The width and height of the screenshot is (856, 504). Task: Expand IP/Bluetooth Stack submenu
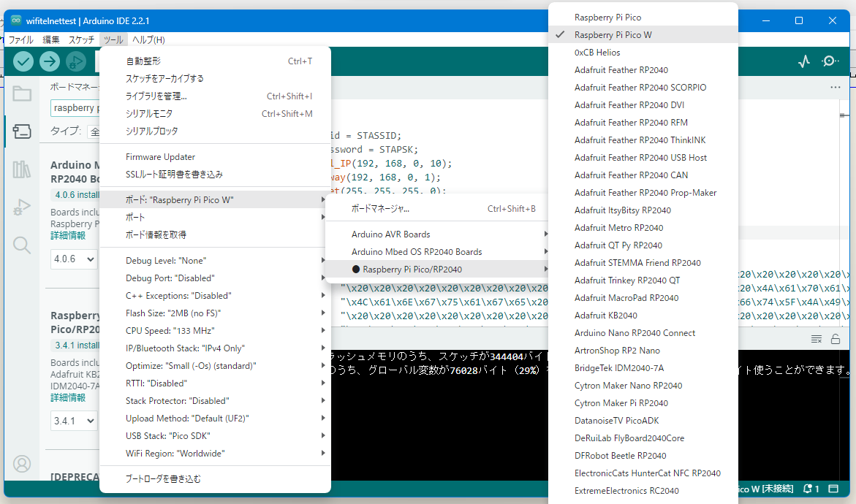click(x=215, y=348)
